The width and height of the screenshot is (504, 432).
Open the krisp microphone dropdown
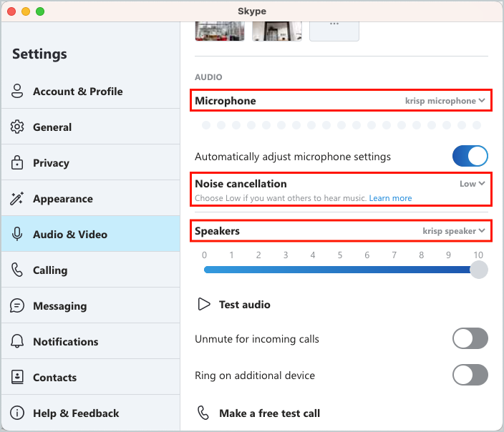point(445,101)
